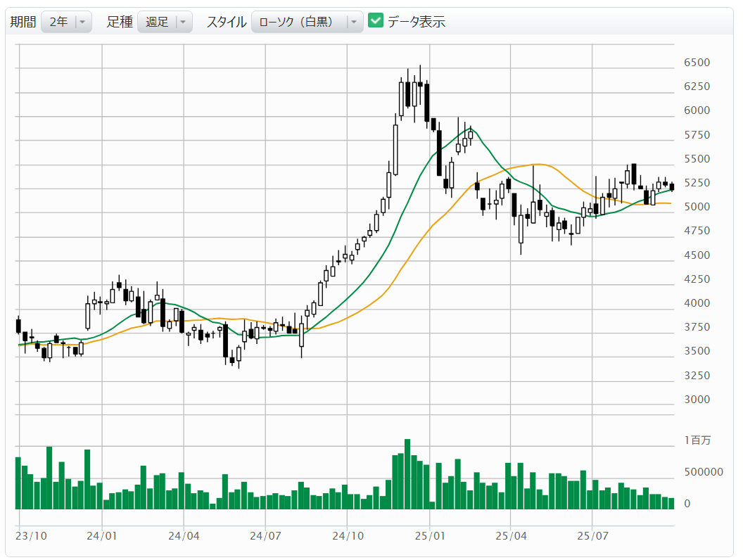Click the 23/10 date axis label
The width and height of the screenshot is (743, 560).
coord(31,536)
